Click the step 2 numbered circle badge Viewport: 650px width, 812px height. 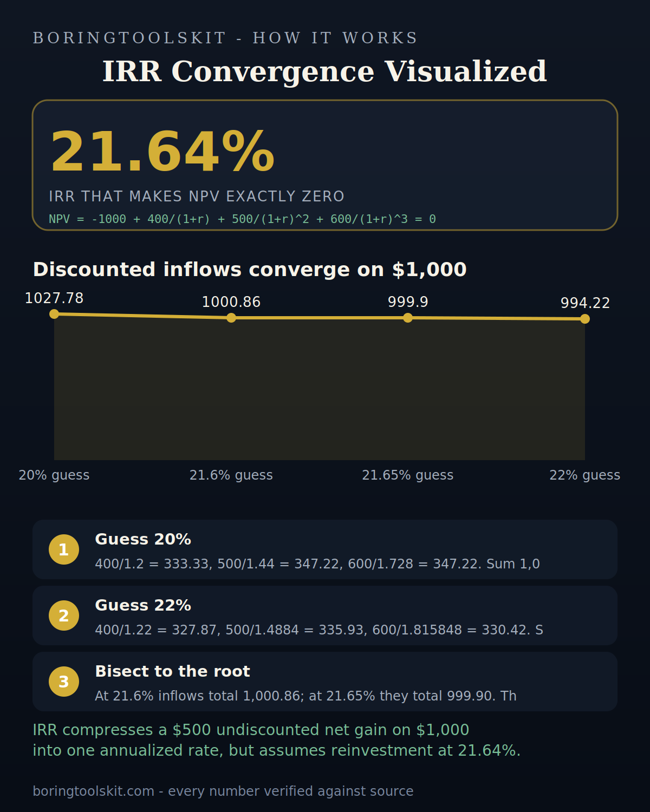64,615
